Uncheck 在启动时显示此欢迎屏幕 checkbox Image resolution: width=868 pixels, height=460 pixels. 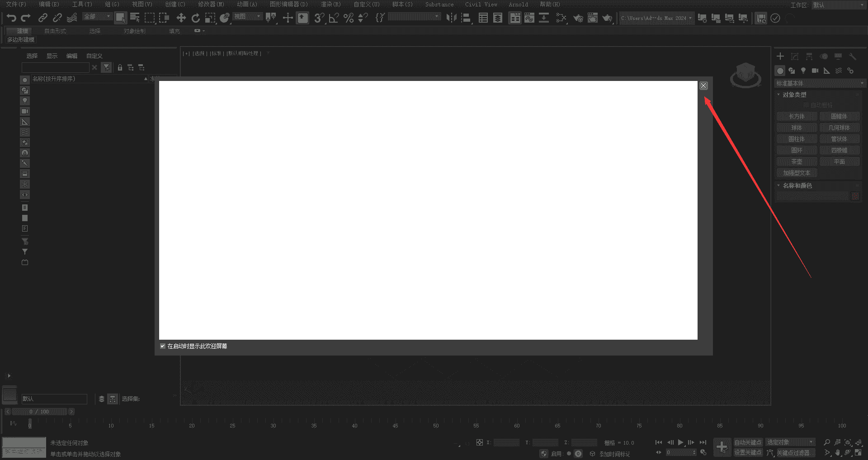[163, 346]
